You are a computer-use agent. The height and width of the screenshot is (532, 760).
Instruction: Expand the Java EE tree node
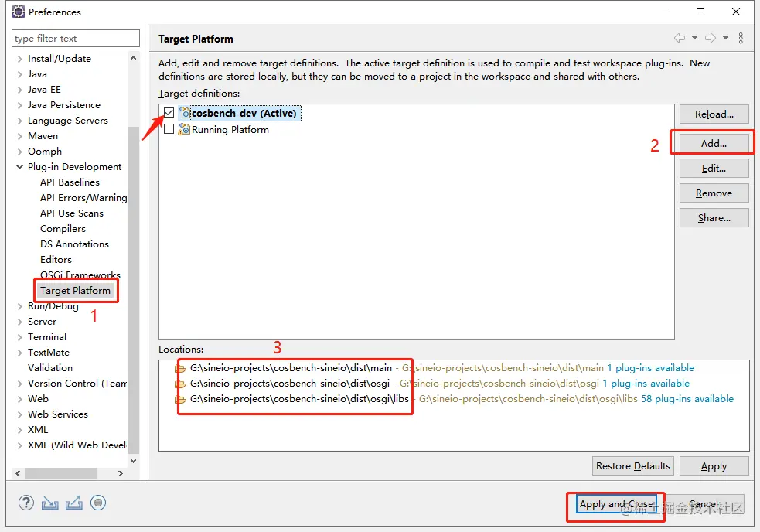point(20,90)
